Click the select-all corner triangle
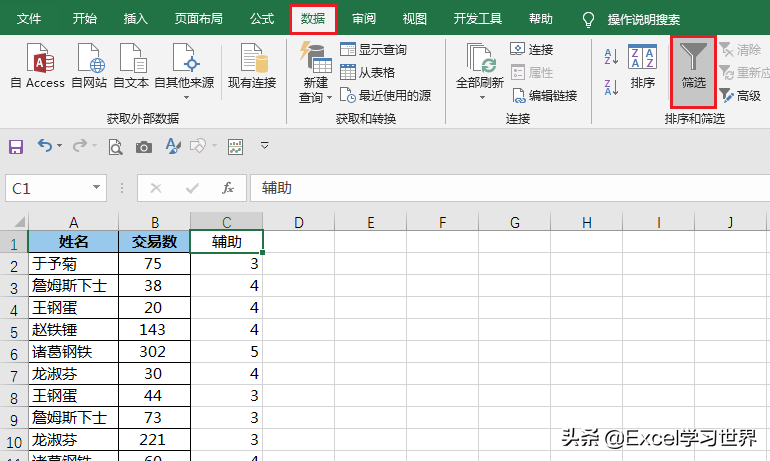Viewport: 770px width, 461px height. 18,222
